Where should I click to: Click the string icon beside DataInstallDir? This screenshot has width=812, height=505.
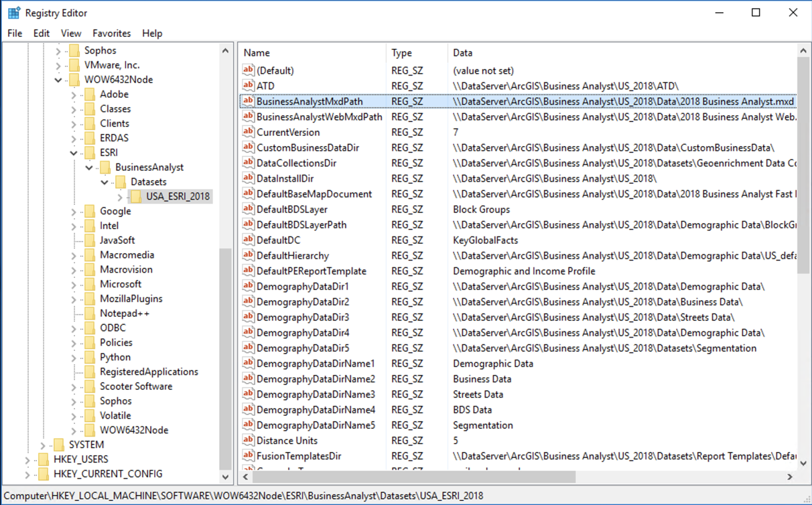(248, 178)
